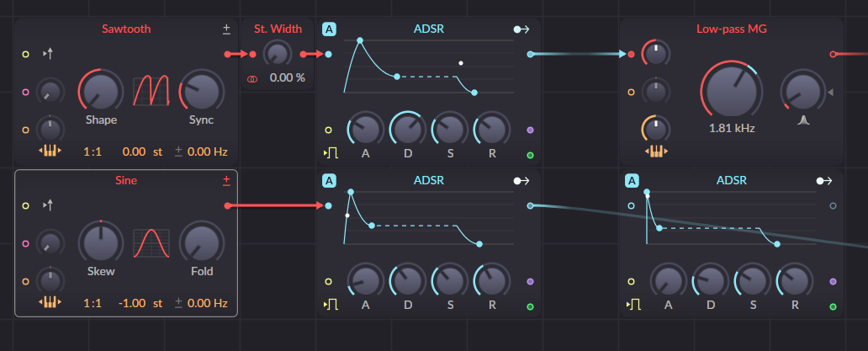
Task: Click the Sine module title
Action: [126, 180]
